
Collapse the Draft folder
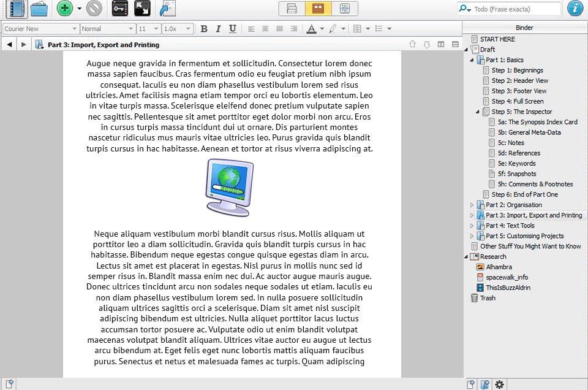[466, 50]
